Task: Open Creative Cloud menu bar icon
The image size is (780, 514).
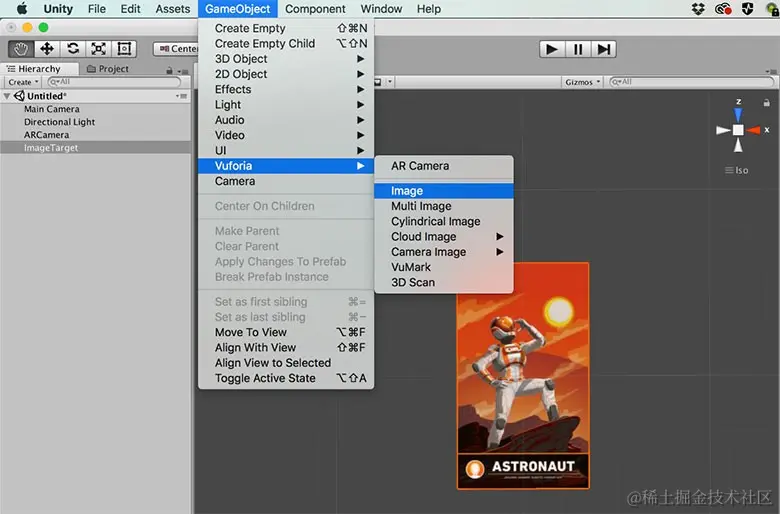Action: pos(723,8)
